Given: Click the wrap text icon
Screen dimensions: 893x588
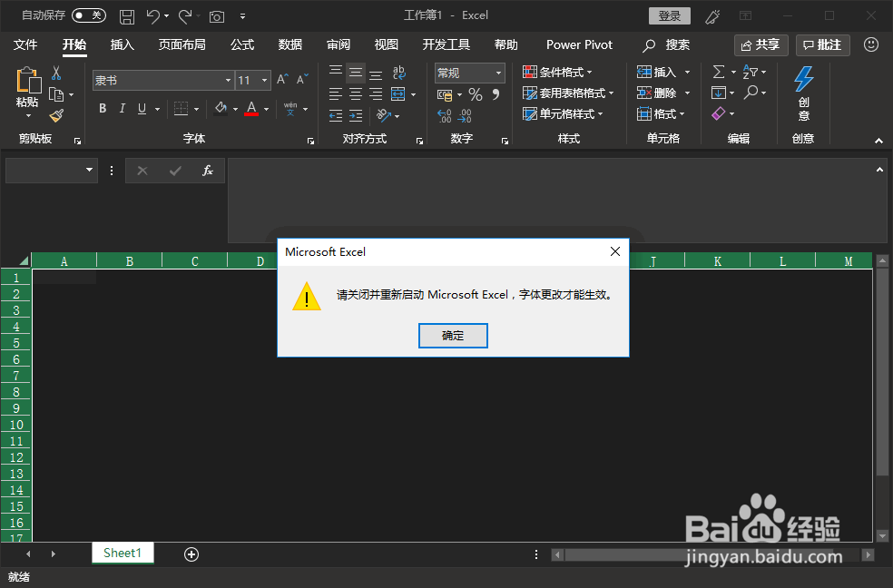Looking at the screenshot, I should 398,73.
